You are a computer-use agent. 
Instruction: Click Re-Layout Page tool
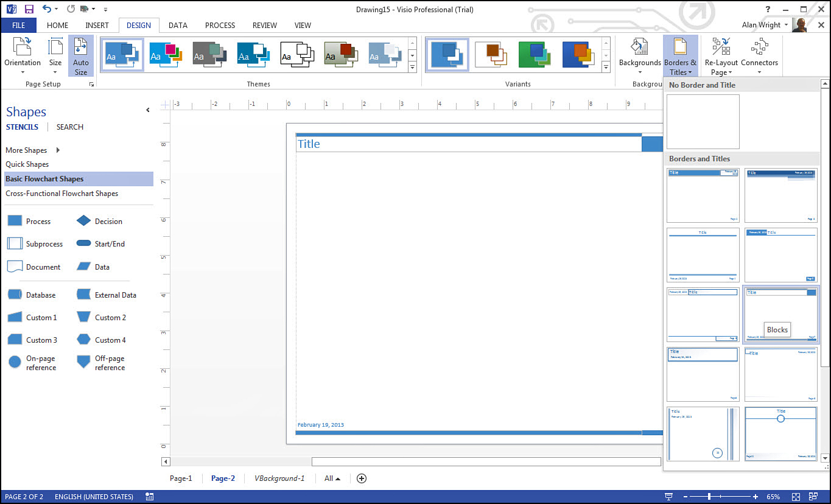point(721,55)
